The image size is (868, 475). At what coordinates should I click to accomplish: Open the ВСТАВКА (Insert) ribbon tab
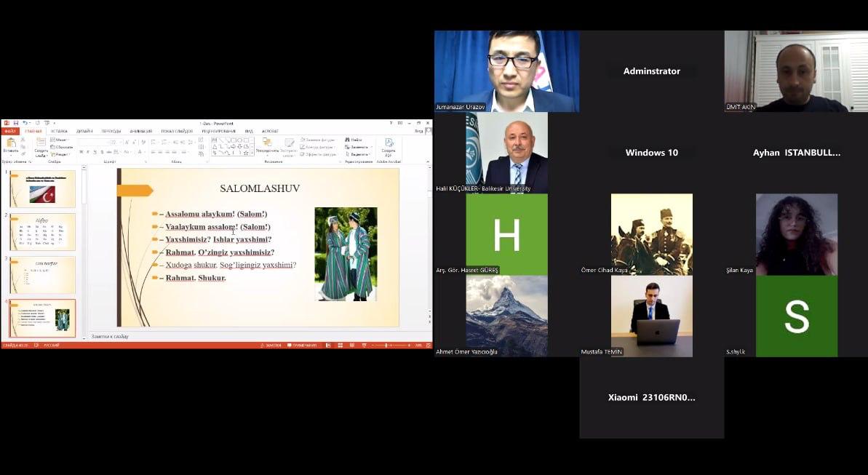point(59,131)
